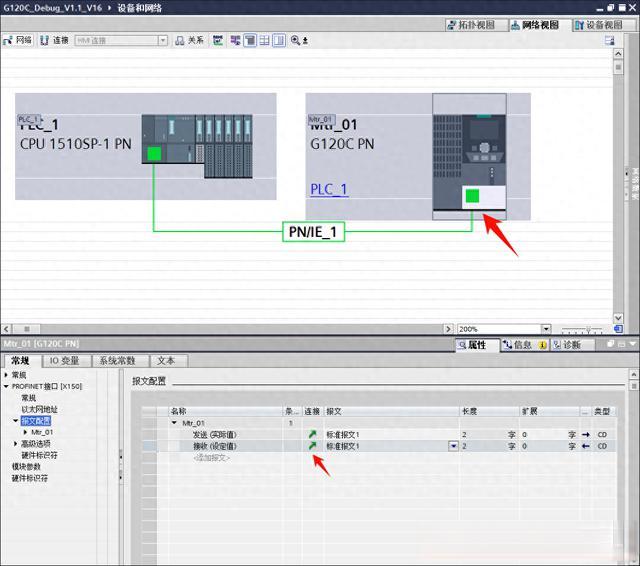The width and height of the screenshot is (640, 566).
Task: Collapse the PROFINET接口 [X150] tree node
Action: (6, 386)
